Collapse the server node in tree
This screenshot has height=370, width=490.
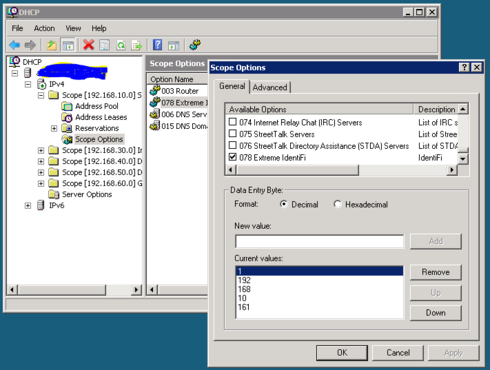click(x=15, y=73)
